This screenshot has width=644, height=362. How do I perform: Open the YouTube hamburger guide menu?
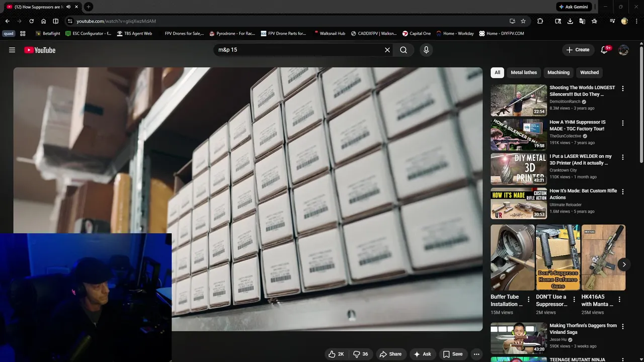tap(12, 50)
